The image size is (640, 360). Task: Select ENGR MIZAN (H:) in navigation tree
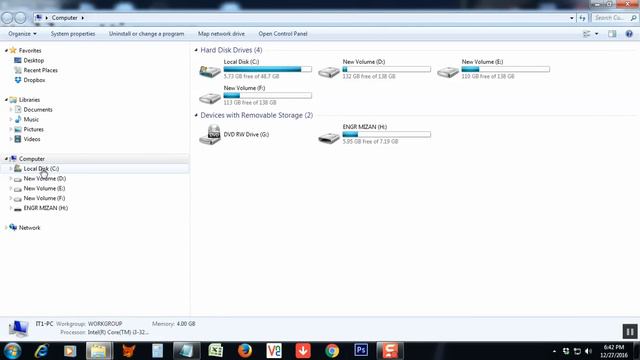point(46,208)
